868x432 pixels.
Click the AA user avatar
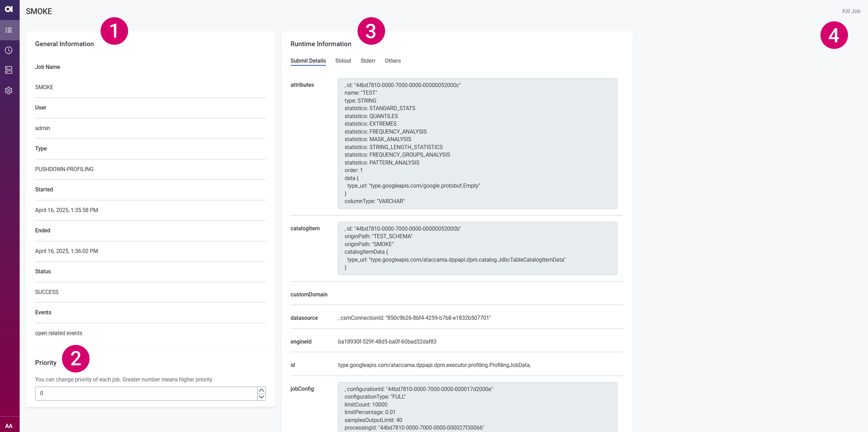click(9, 425)
